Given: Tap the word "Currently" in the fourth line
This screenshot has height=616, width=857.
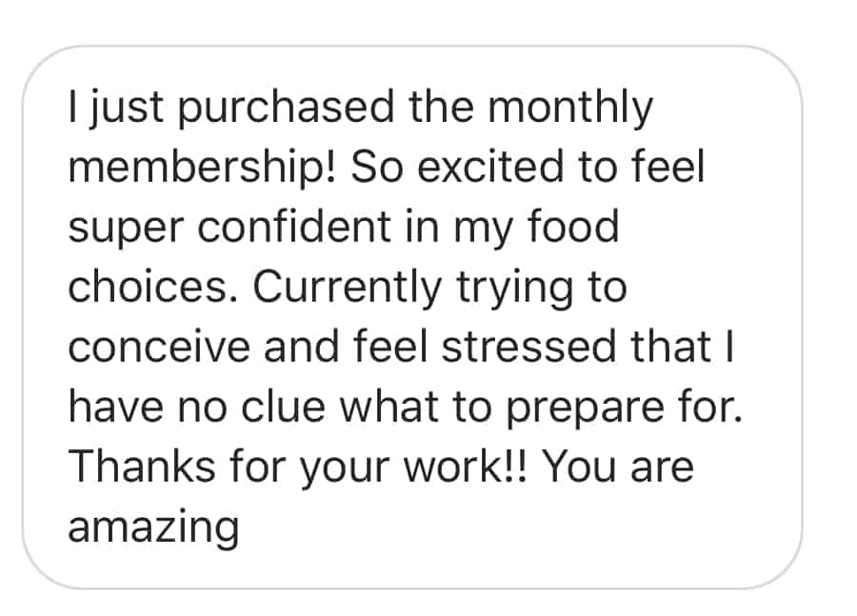Looking at the screenshot, I should click(347, 288).
